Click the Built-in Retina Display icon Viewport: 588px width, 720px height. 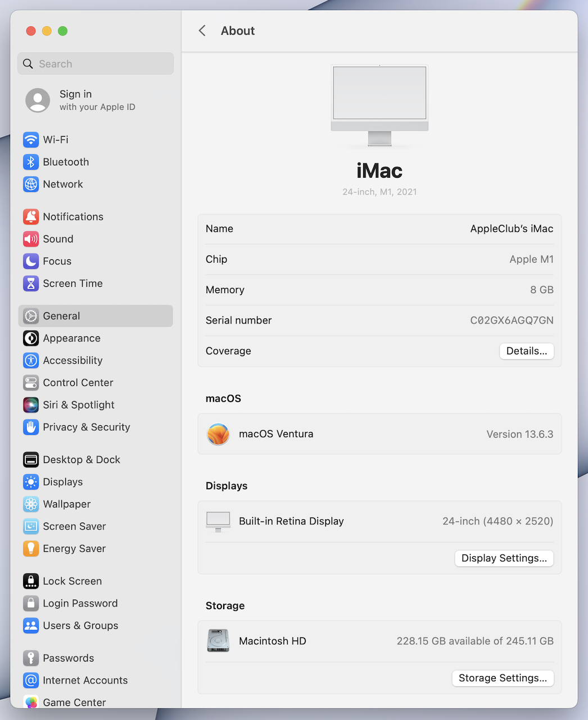click(x=218, y=521)
